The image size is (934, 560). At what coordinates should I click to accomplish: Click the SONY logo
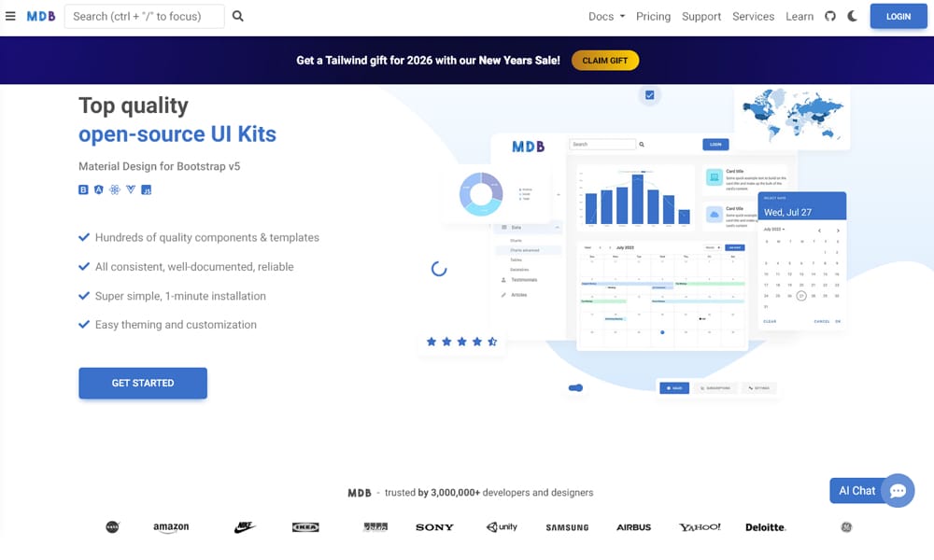coord(434,527)
